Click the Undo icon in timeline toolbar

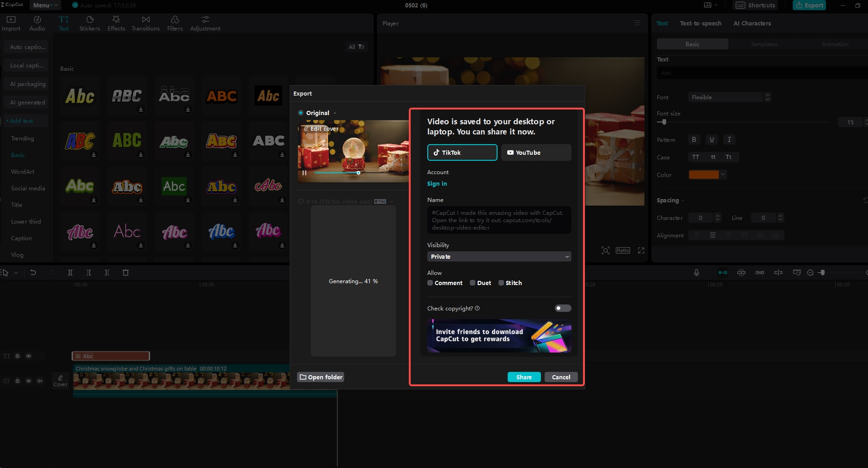(x=33, y=273)
